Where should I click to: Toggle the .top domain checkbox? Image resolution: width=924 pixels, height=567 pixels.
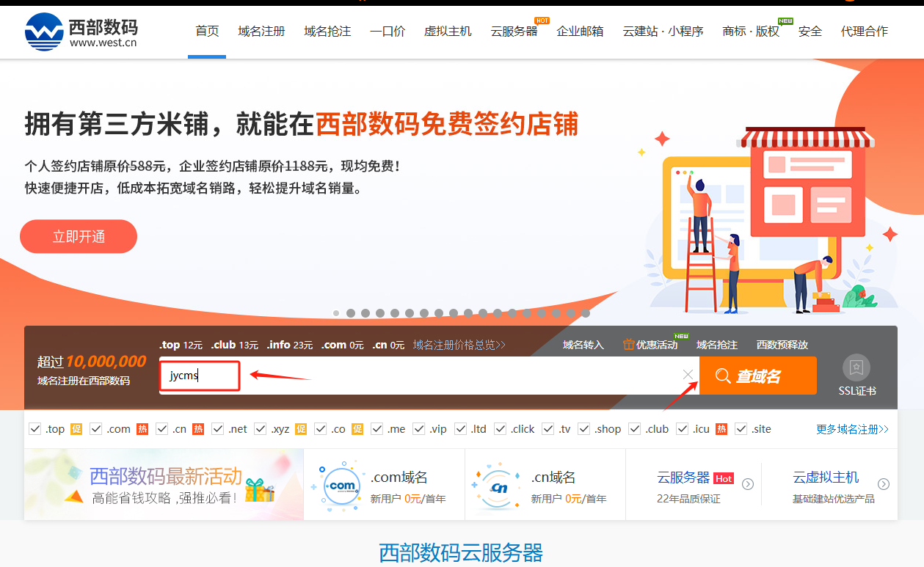coord(34,429)
